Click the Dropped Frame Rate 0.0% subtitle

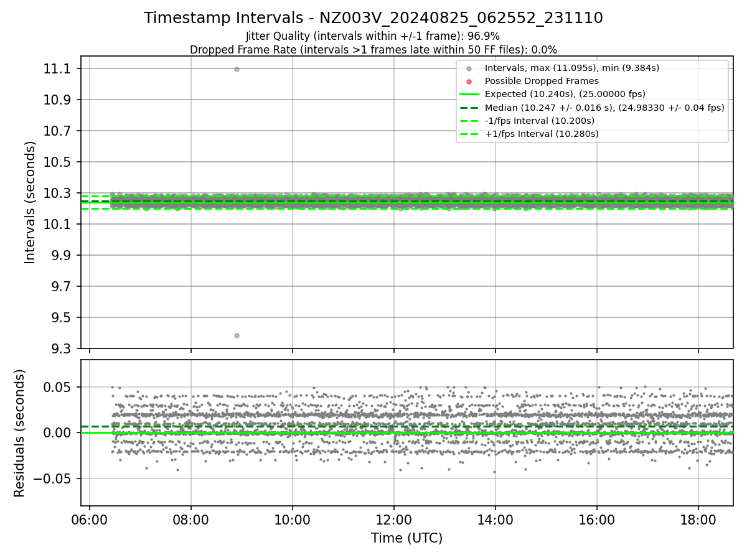point(374,49)
